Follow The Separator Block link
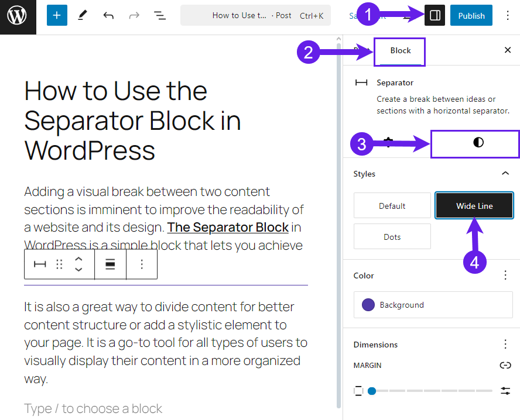 [x=228, y=227]
